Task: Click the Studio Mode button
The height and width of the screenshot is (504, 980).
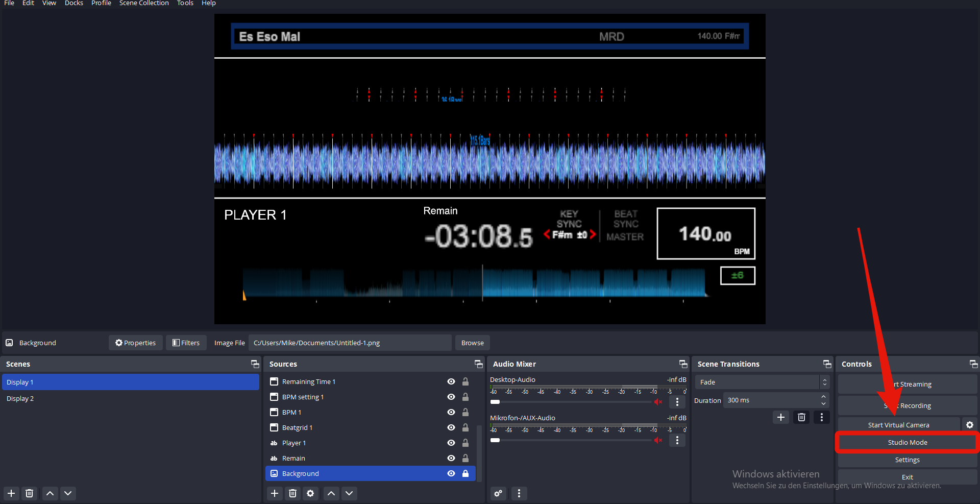Action: pos(907,442)
